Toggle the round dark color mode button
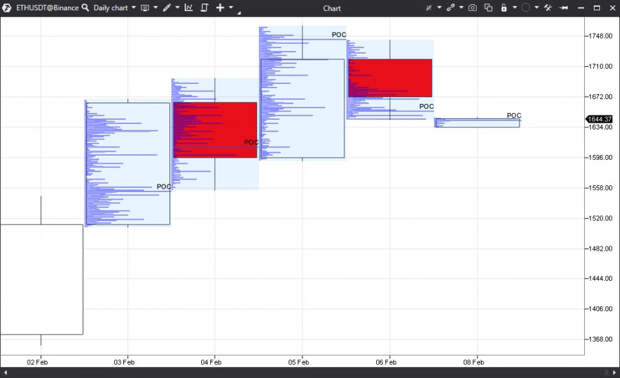The width and height of the screenshot is (620, 378). pos(525,8)
